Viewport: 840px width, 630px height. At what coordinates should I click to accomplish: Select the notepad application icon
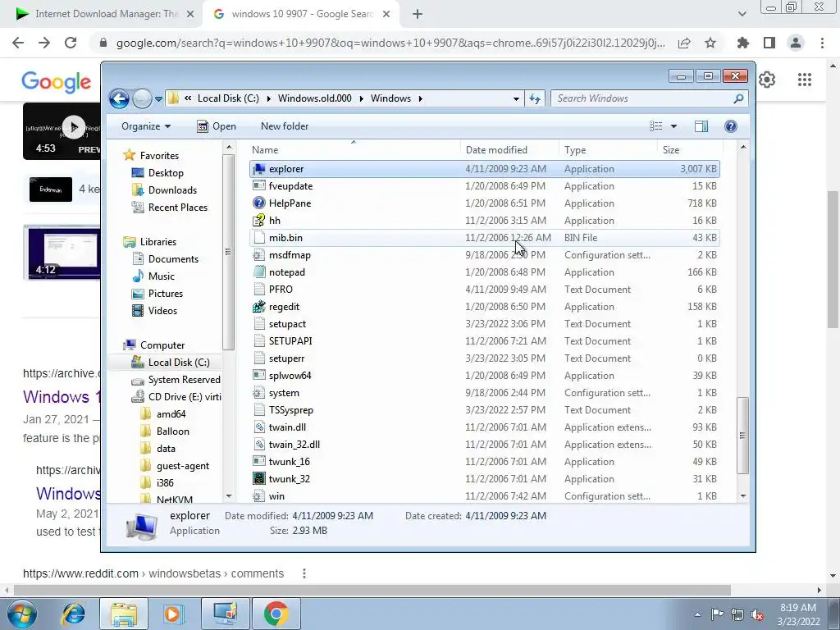click(x=259, y=272)
